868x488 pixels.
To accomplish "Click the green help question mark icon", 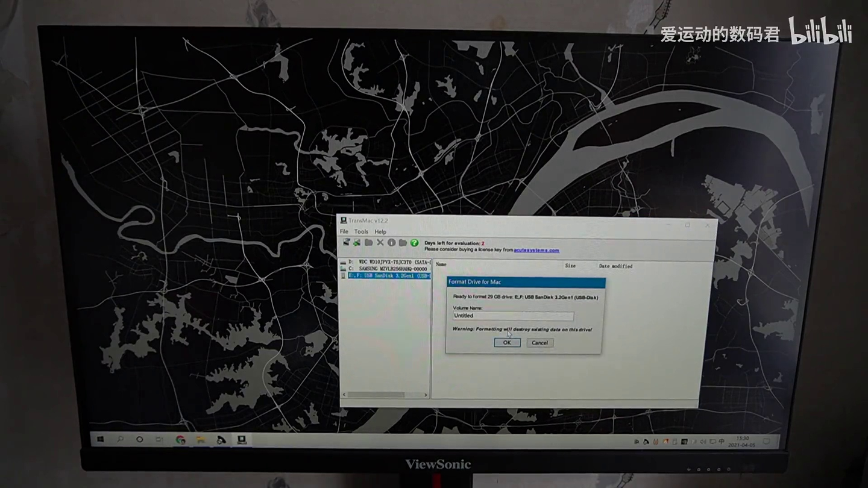I will click(414, 243).
